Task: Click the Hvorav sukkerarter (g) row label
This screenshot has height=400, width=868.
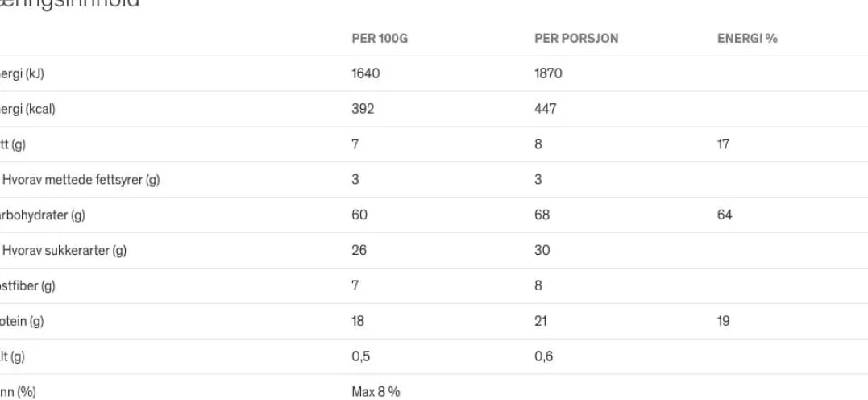Action: point(64,251)
